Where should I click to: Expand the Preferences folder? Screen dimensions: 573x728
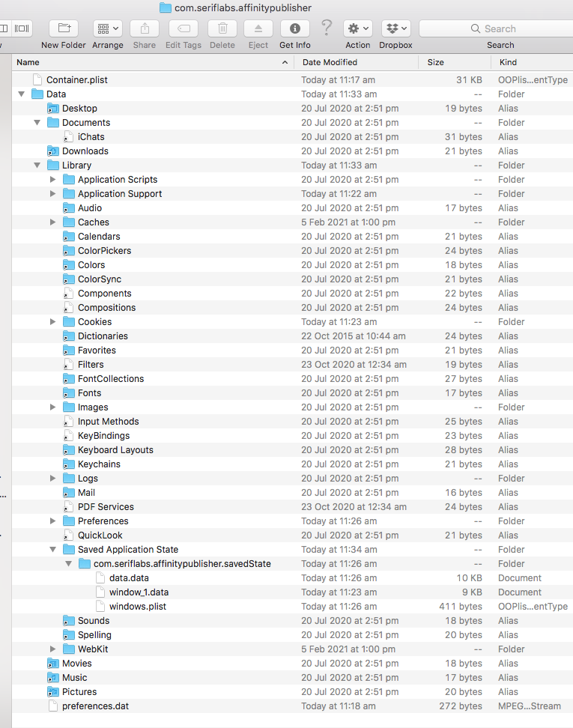click(53, 521)
